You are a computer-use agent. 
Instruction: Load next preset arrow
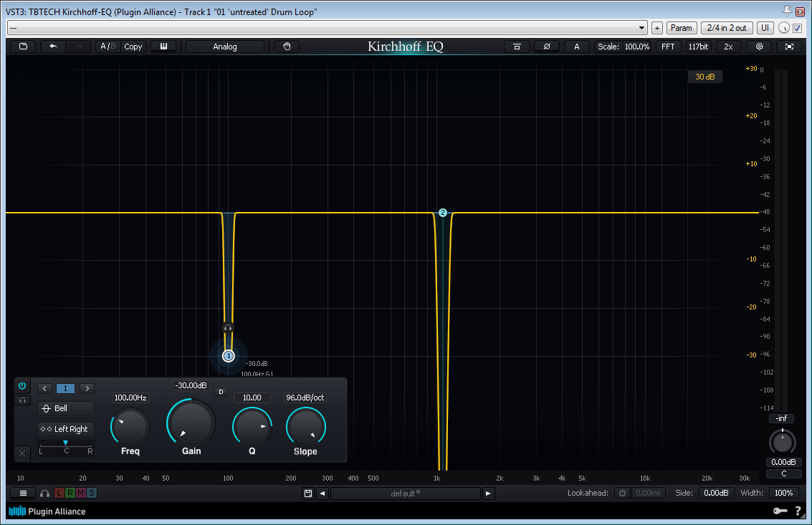tap(488, 493)
